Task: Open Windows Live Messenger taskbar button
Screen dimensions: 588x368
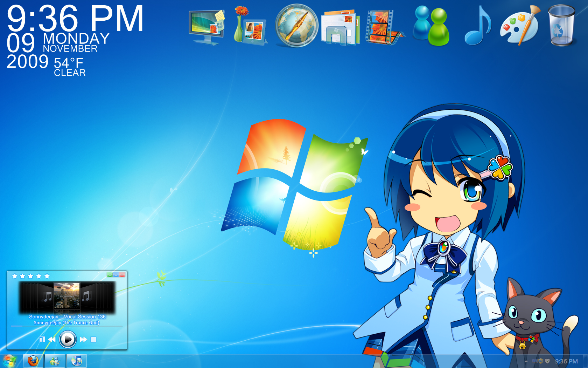Action: click(x=55, y=361)
